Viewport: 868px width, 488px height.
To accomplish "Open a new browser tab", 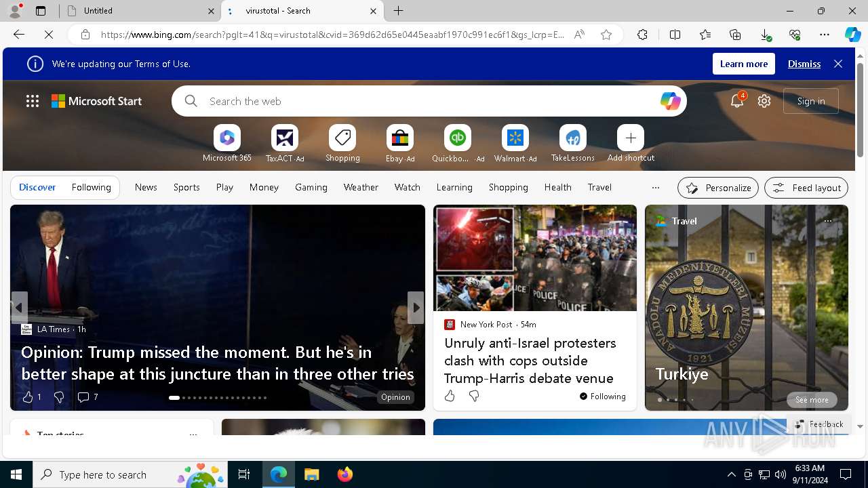I will (399, 11).
